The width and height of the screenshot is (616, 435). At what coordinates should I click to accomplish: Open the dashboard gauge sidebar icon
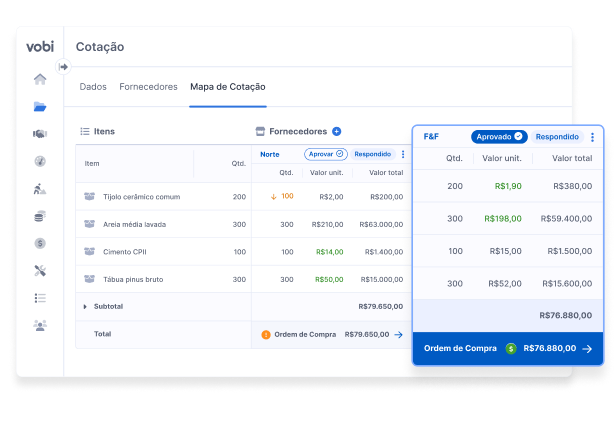[40, 161]
